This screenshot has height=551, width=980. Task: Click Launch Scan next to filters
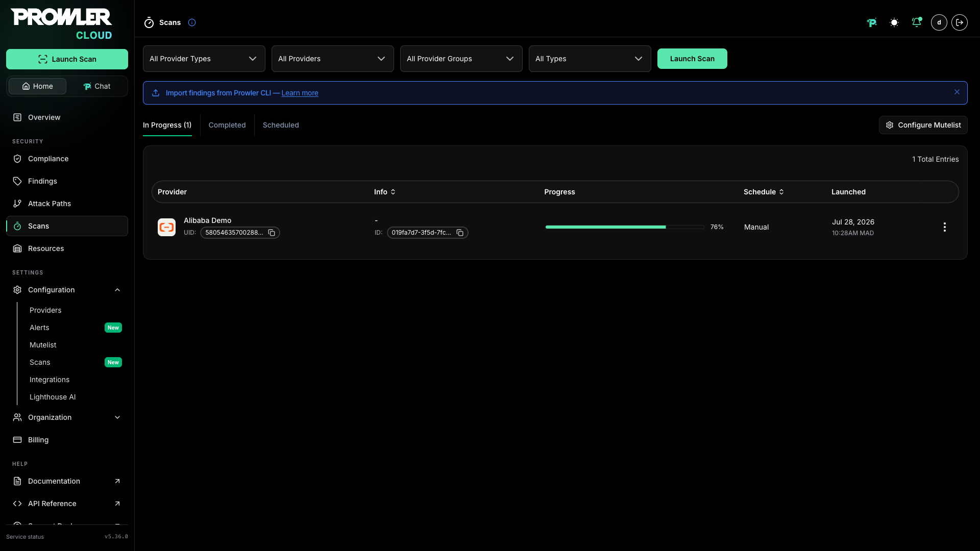coord(692,59)
